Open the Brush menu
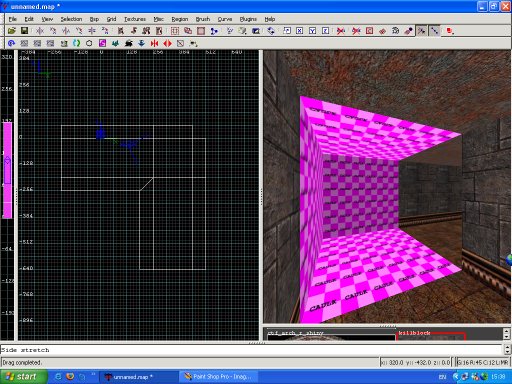The width and height of the screenshot is (512, 384). 203,19
